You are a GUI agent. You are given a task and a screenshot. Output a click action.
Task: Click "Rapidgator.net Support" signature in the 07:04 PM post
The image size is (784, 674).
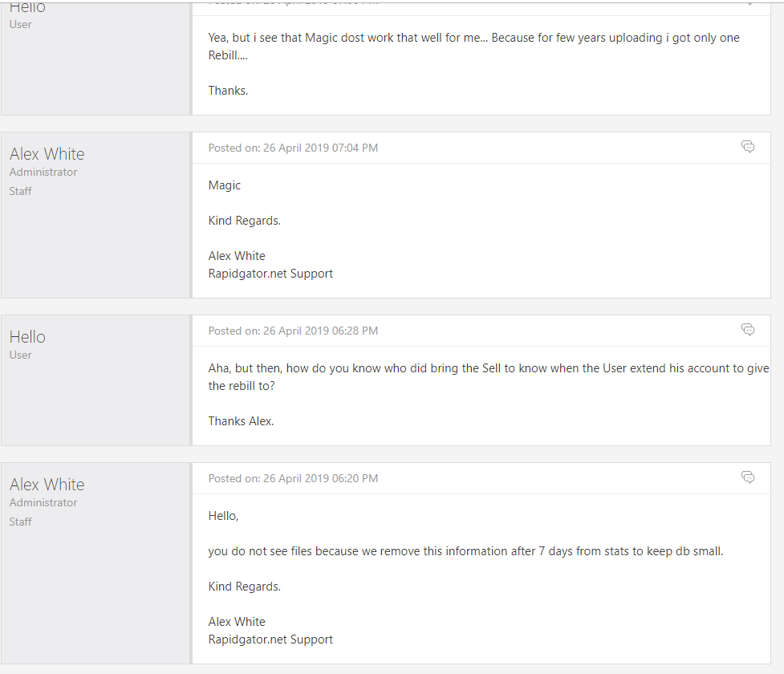pos(270,274)
